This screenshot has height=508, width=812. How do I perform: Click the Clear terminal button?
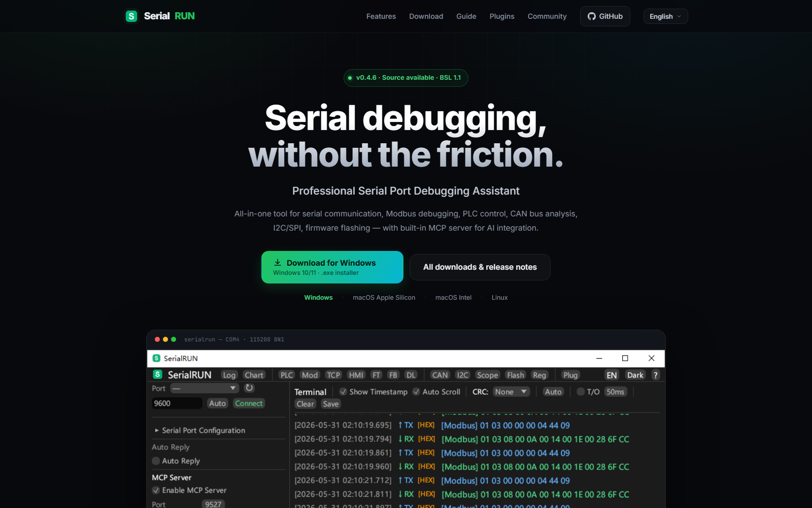[306, 404]
